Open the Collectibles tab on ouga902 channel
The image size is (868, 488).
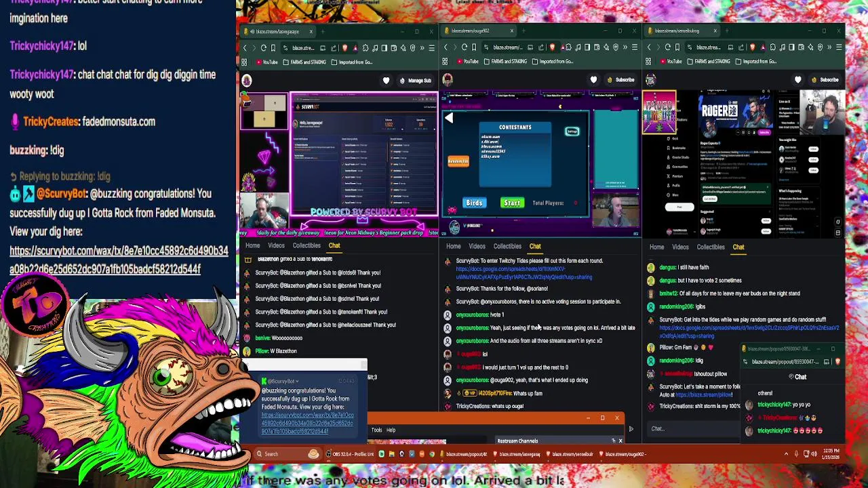(x=507, y=247)
